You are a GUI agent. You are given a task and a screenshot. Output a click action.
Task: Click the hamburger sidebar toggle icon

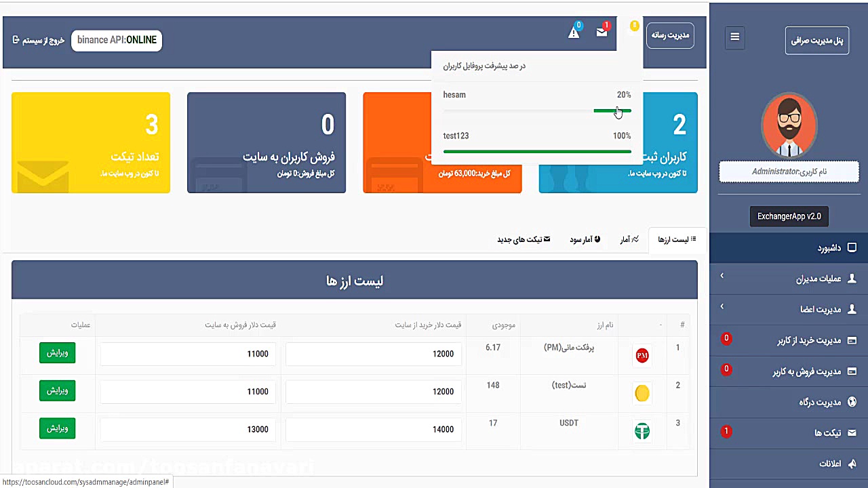tap(734, 37)
